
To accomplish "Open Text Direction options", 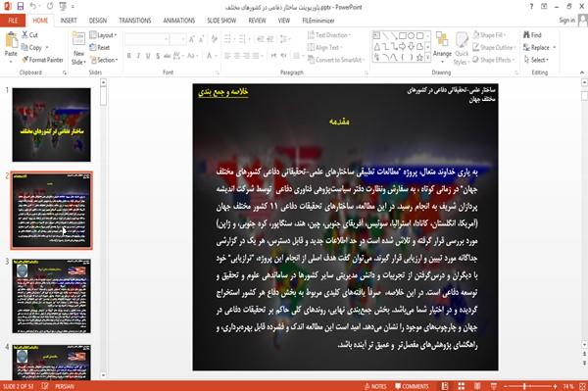I will [328, 35].
